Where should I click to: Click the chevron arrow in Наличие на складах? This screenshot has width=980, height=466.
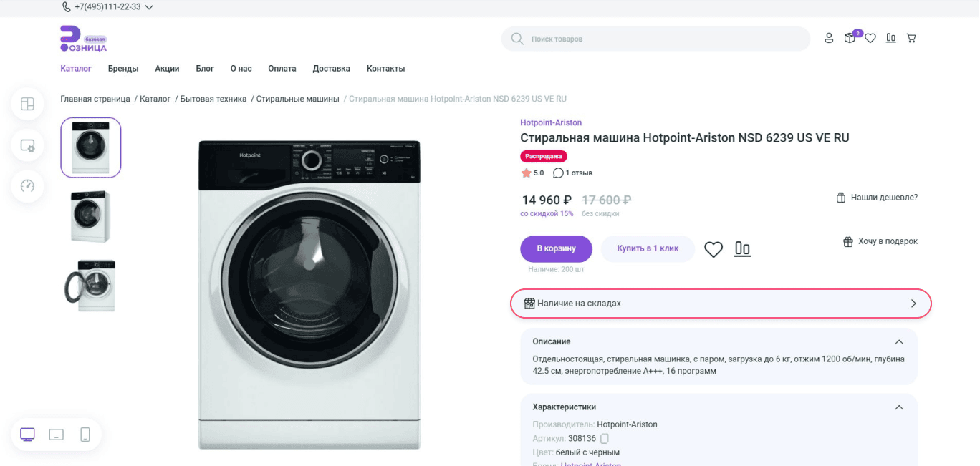913,304
